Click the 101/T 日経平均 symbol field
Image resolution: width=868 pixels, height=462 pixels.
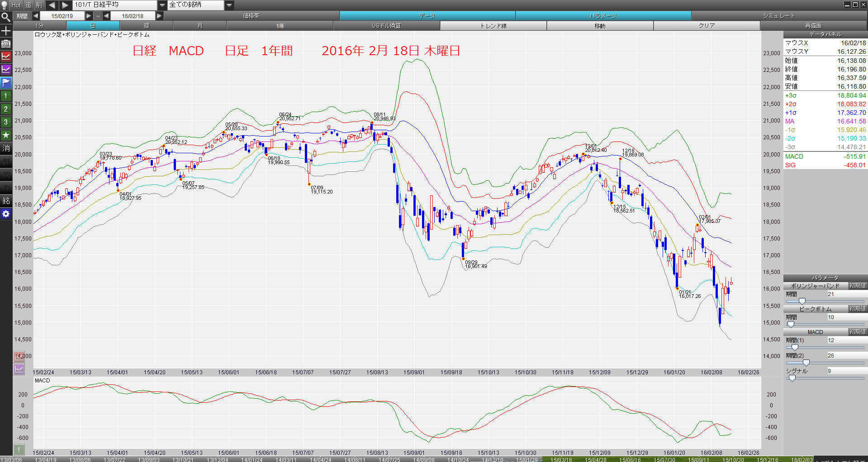pos(115,5)
